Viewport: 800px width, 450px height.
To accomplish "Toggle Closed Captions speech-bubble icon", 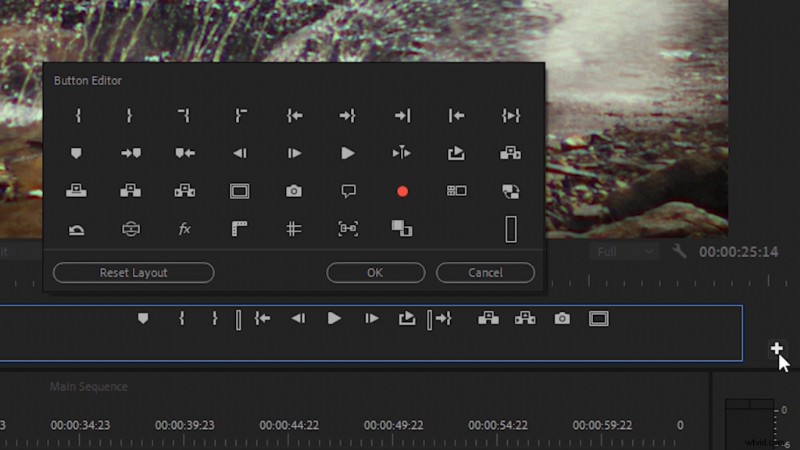I will [x=348, y=191].
